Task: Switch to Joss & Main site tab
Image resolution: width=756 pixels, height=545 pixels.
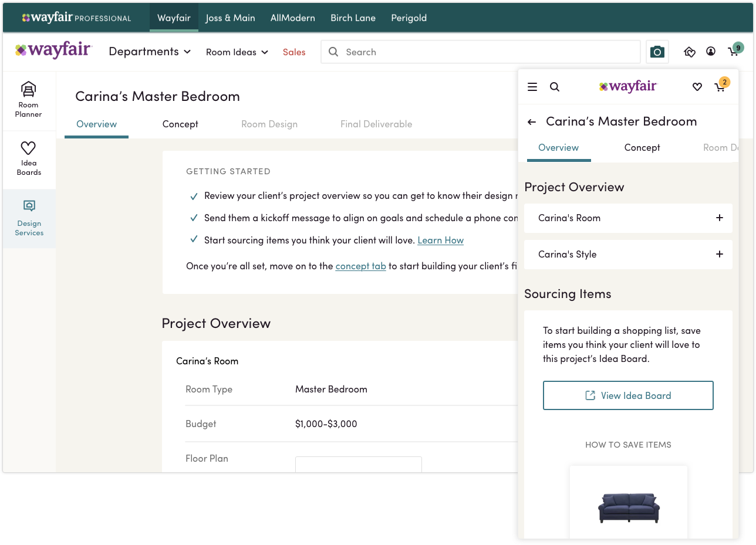Action: (x=230, y=18)
